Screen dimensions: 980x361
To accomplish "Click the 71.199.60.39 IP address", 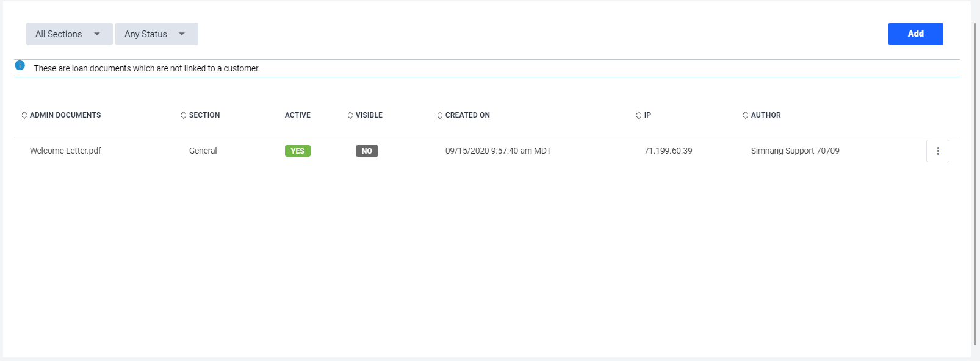I will click(668, 151).
